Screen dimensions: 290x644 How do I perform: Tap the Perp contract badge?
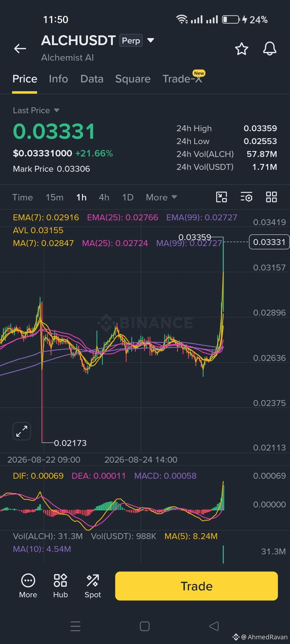point(131,41)
